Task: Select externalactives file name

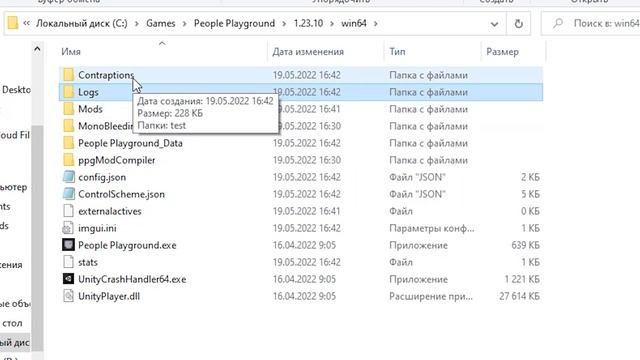Action: [110, 211]
